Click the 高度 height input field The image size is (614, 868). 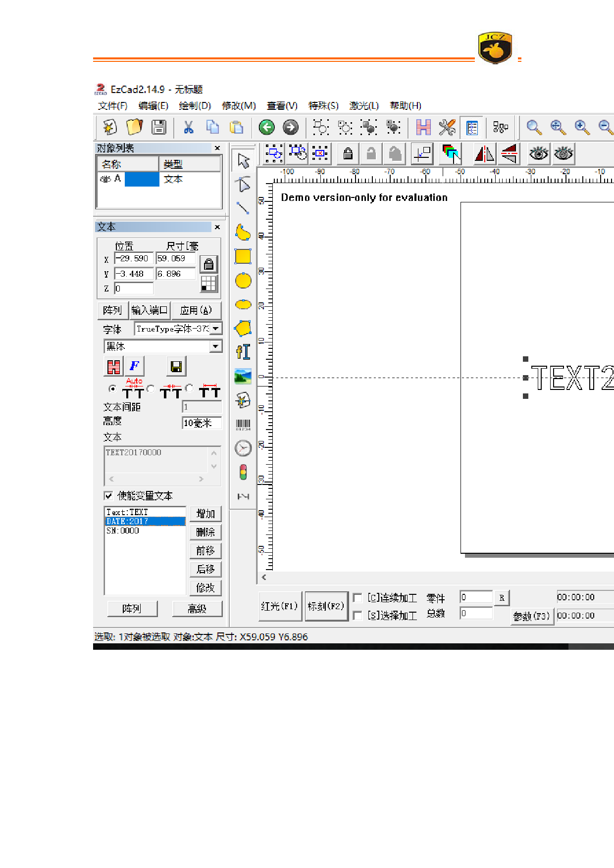202,423
